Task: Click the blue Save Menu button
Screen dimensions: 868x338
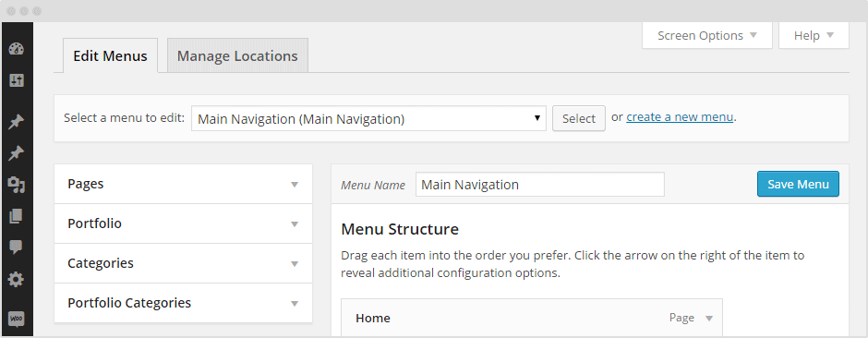Action: coord(798,184)
